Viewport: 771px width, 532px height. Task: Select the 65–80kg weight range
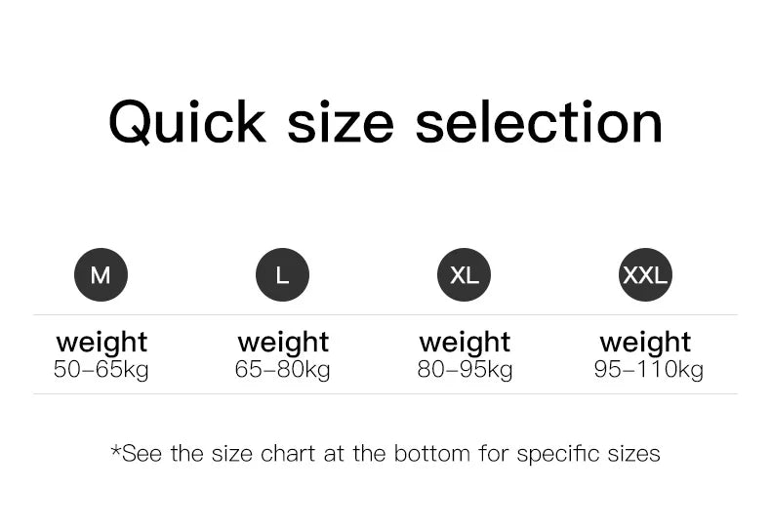283,370
